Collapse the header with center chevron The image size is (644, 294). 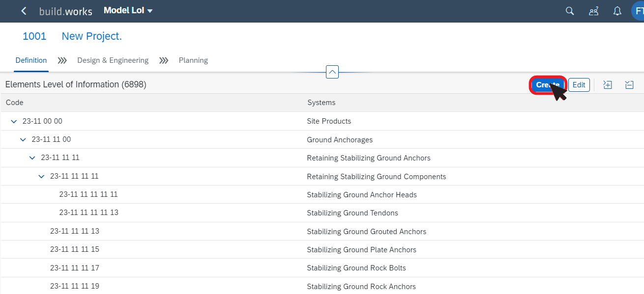point(332,72)
